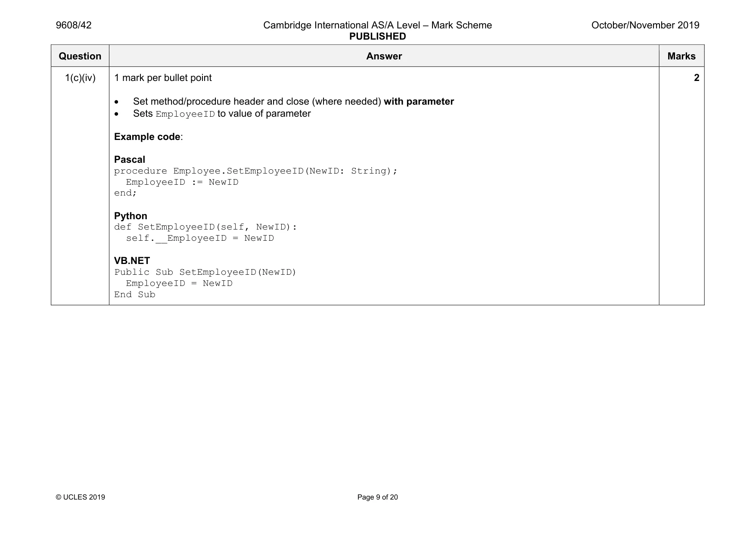The height and width of the screenshot is (534, 756).
Task: Select the bullet 'Sets EmployeeID to value of parameter'
Action: [x=222, y=114]
